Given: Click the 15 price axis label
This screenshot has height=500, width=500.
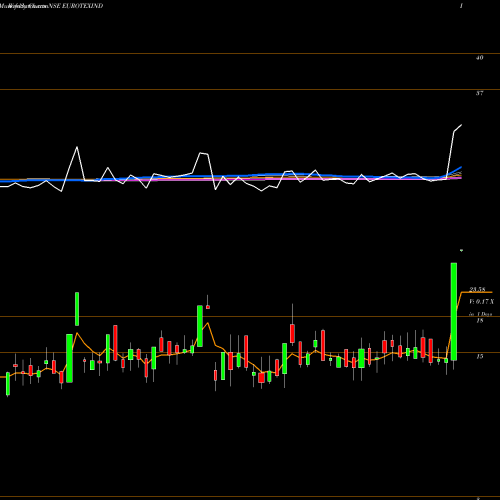Looking at the screenshot, I should (x=480, y=357).
